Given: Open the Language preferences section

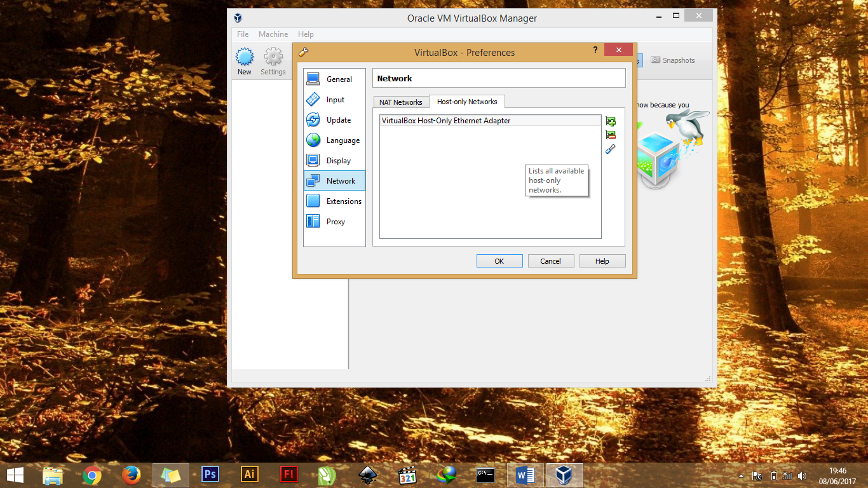Looking at the screenshot, I should click(334, 140).
